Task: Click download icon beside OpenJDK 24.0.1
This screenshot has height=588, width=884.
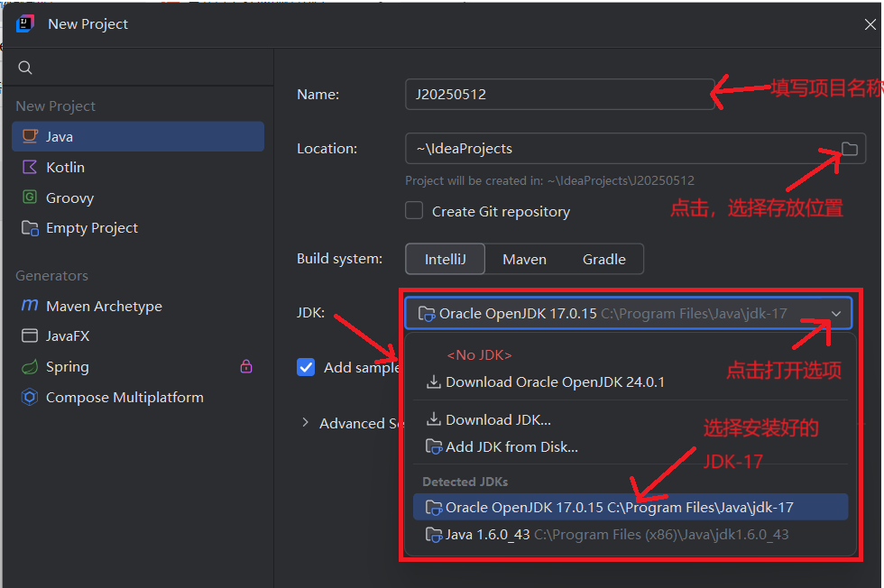Action: coord(434,381)
